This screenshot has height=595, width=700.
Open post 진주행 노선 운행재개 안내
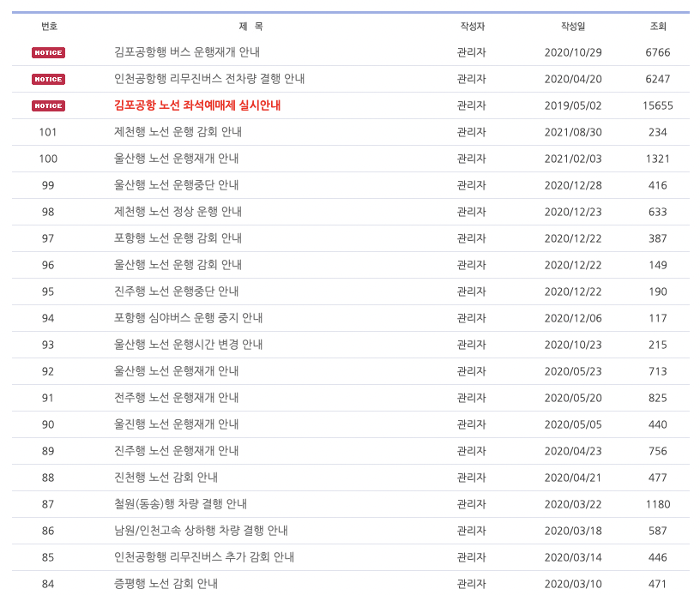click(177, 451)
